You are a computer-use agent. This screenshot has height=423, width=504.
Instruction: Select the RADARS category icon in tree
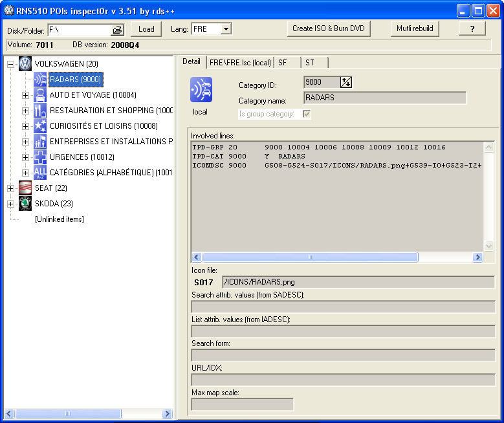point(40,80)
